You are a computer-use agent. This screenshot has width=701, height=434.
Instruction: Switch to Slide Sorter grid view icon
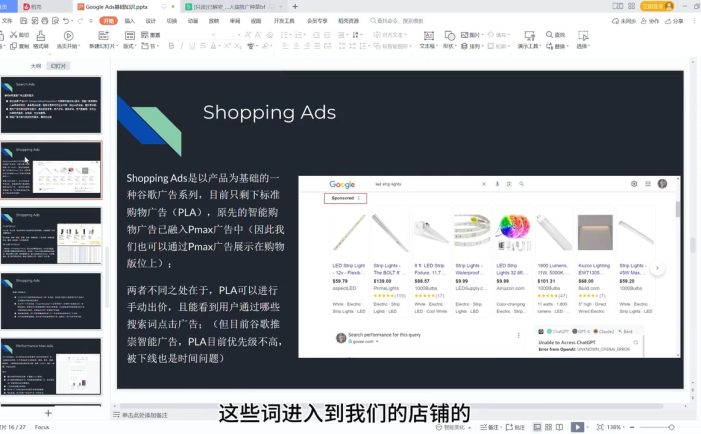[549, 427]
